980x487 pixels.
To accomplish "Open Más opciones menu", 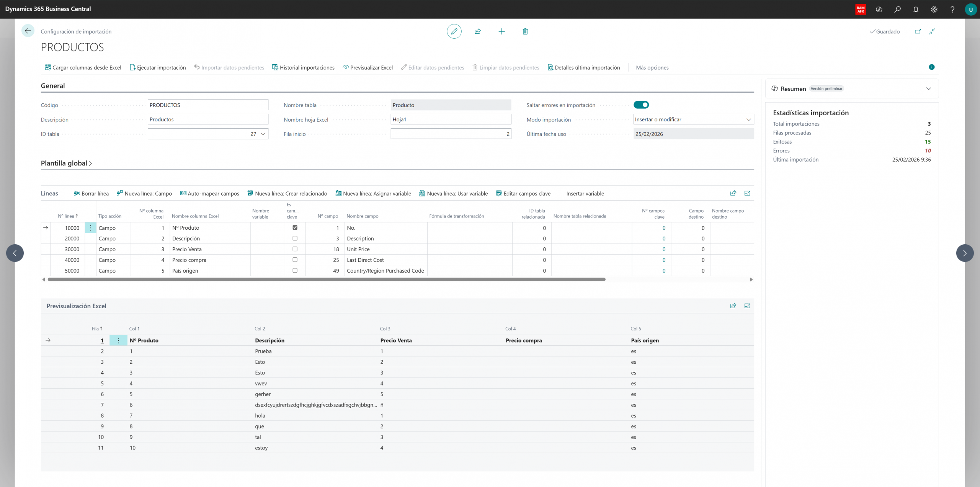I will pos(652,67).
